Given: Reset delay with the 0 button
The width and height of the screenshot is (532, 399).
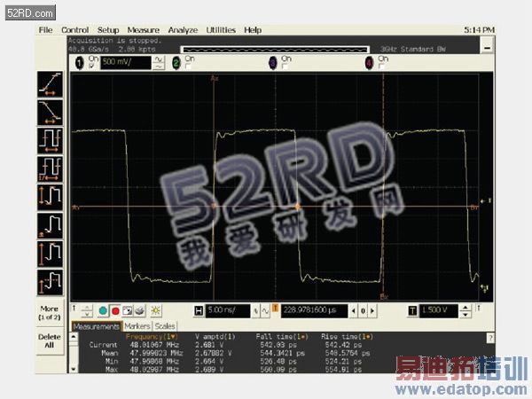Looking at the screenshot, I should click(x=363, y=311).
